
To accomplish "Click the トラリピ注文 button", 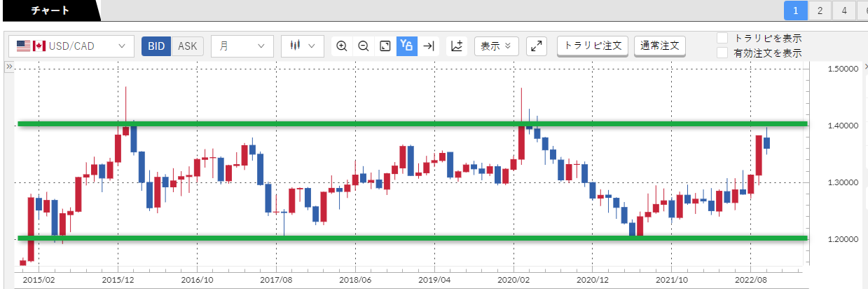I will [x=593, y=46].
